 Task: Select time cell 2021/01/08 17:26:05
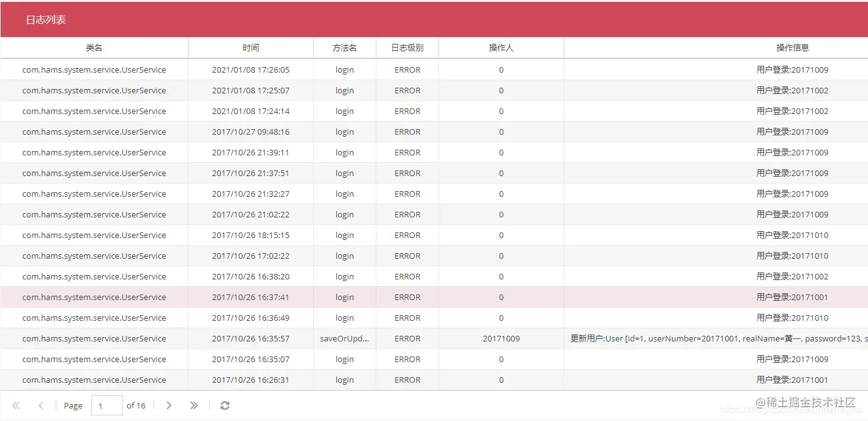click(251, 70)
